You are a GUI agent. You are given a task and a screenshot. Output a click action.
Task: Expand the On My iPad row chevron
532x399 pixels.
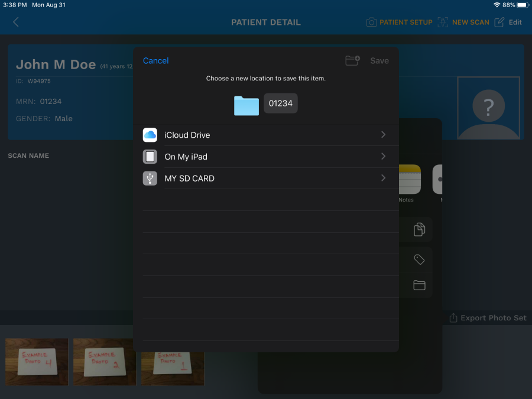click(383, 157)
